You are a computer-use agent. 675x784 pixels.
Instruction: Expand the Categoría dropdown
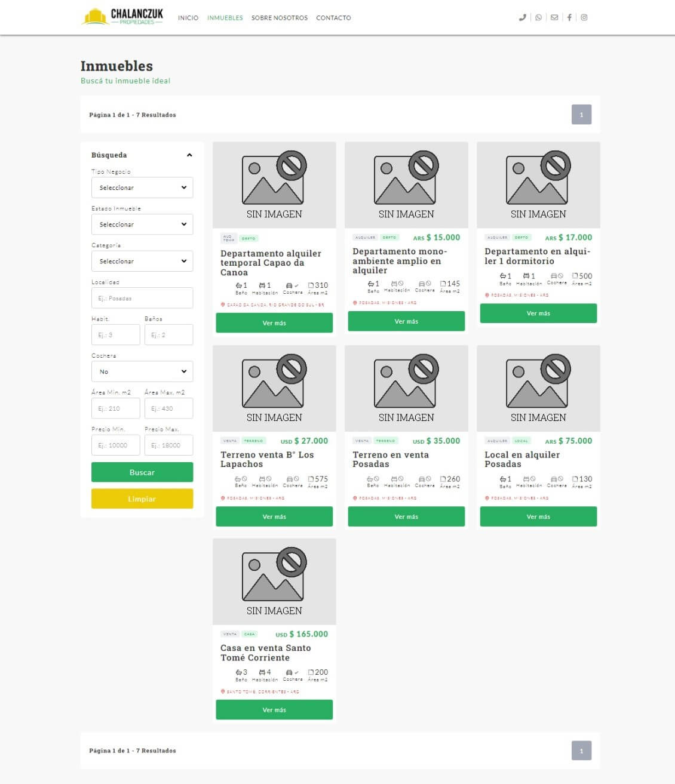(x=142, y=261)
